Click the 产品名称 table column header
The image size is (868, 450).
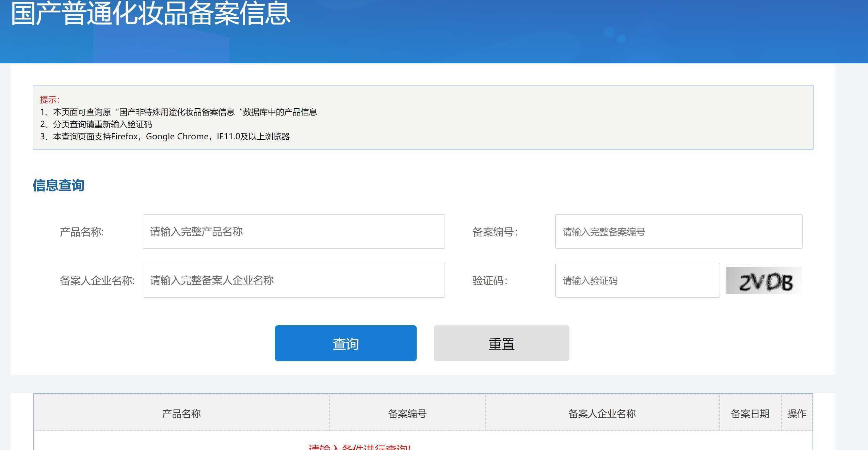point(181,413)
